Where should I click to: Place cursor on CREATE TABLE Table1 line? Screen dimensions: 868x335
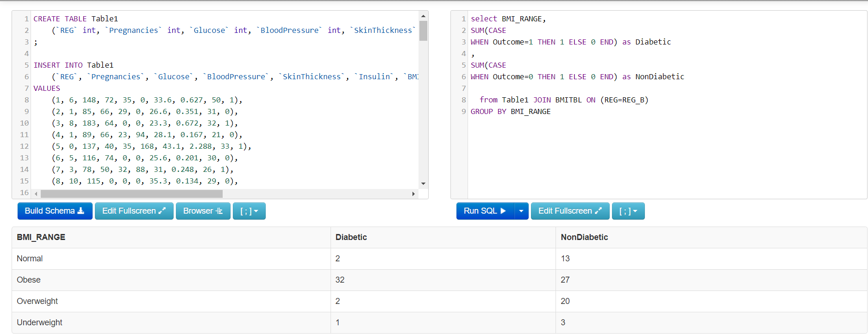click(76, 19)
